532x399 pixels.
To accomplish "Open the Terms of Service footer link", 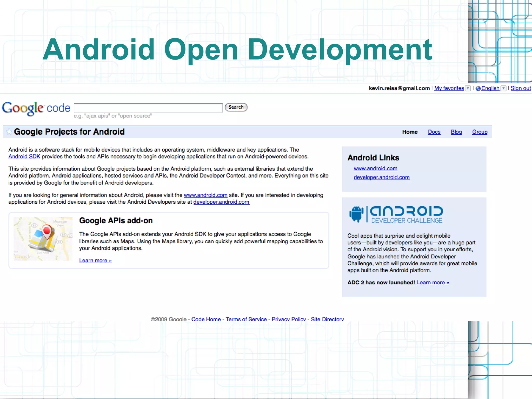I will pyautogui.click(x=246, y=319).
